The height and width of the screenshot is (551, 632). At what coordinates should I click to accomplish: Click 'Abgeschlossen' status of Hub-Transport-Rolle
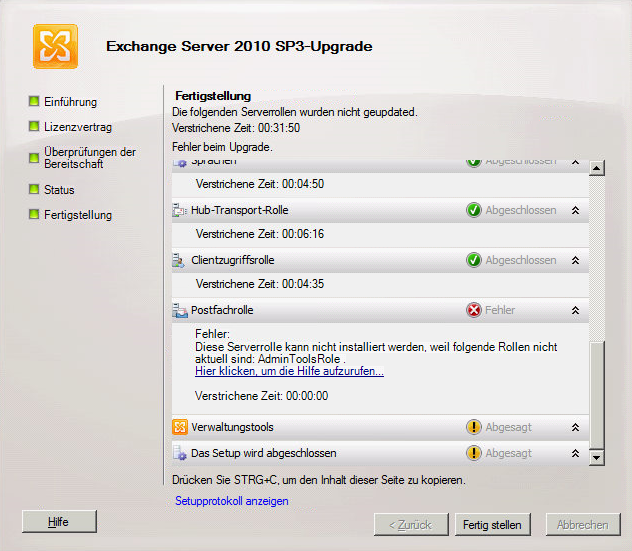coord(521,210)
